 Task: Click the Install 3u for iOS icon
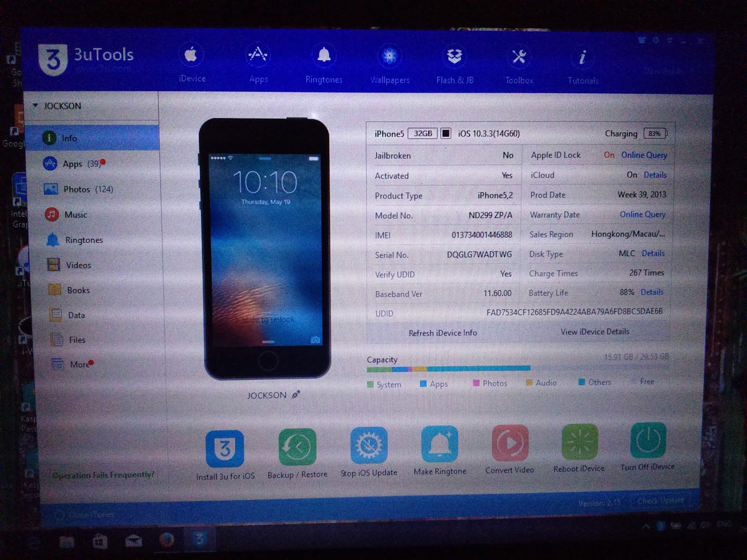coord(225,448)
